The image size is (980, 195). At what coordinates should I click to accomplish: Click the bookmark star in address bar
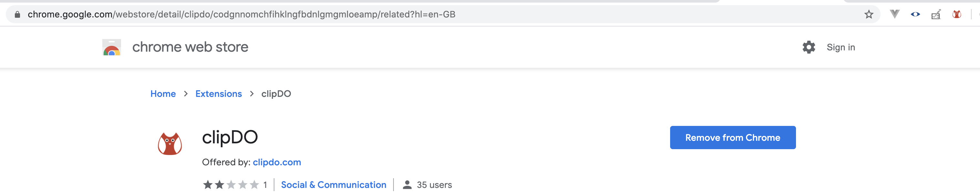click(869, 15)
